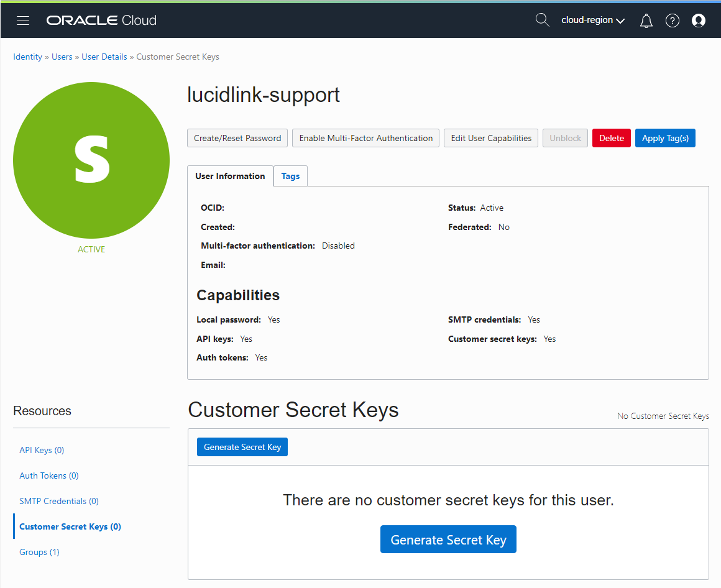Expand the cloud-region dropdown

(x=593, y=21)
